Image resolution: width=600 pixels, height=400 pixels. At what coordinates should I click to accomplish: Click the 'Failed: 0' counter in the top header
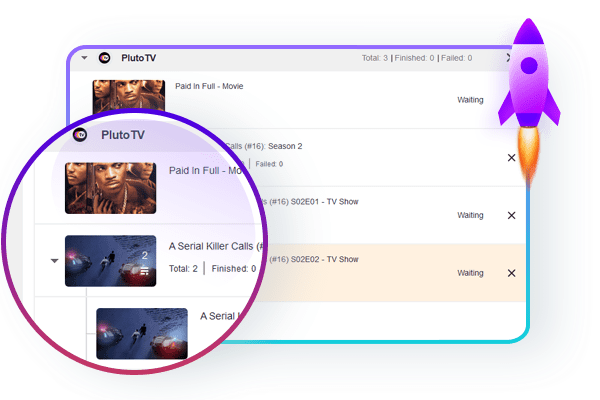click(457, 58)
